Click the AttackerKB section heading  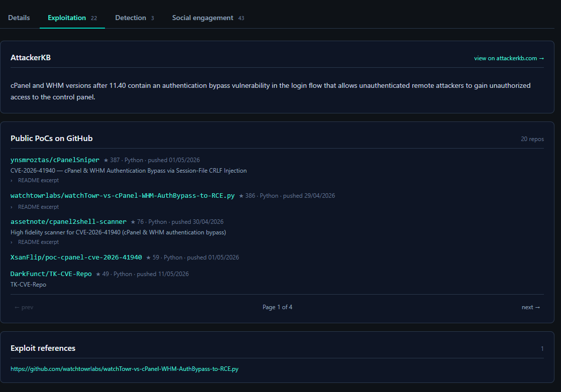pos(31,58)
